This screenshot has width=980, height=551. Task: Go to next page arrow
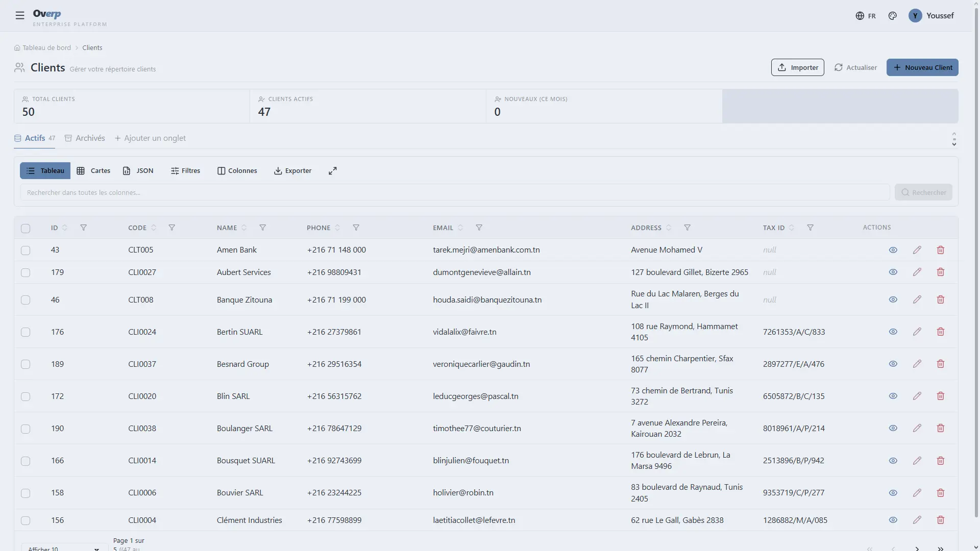pos(917,548)
